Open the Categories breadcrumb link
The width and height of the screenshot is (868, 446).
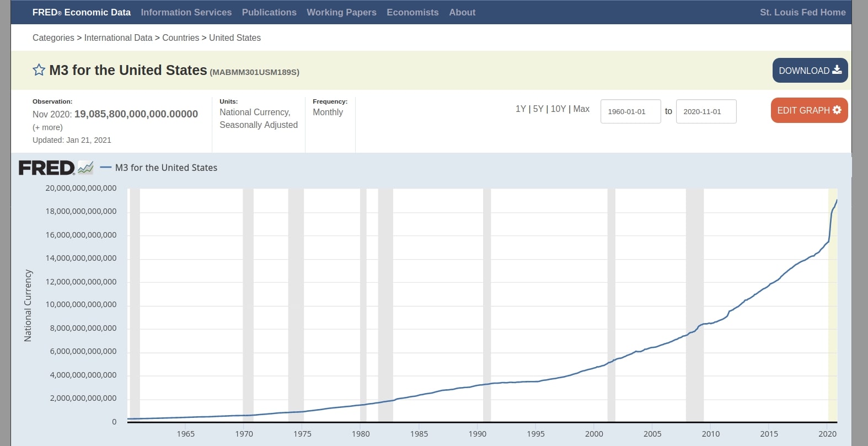click(x=53, y=37)
